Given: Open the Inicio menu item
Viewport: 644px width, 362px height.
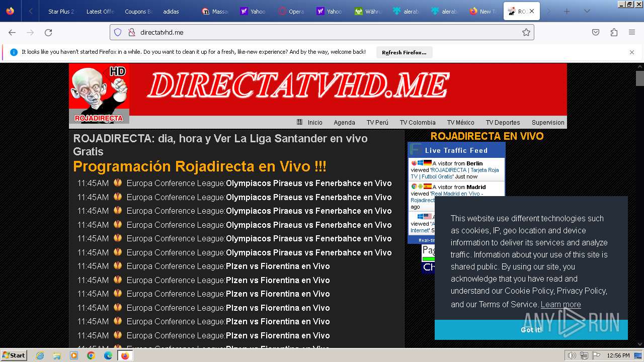Looking at the screenshot, I should click(x=315, y=122).
